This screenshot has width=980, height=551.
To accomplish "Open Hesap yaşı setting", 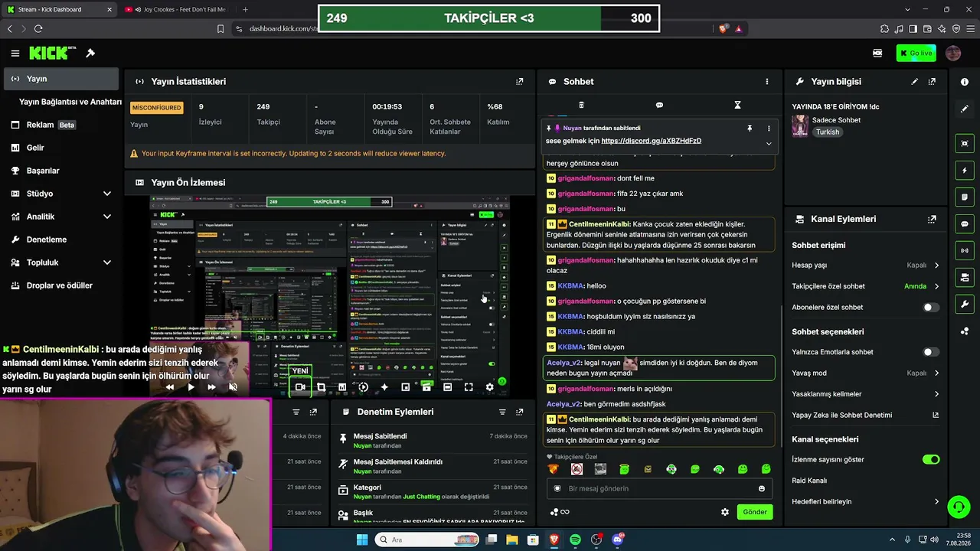I will pos(866,266).
